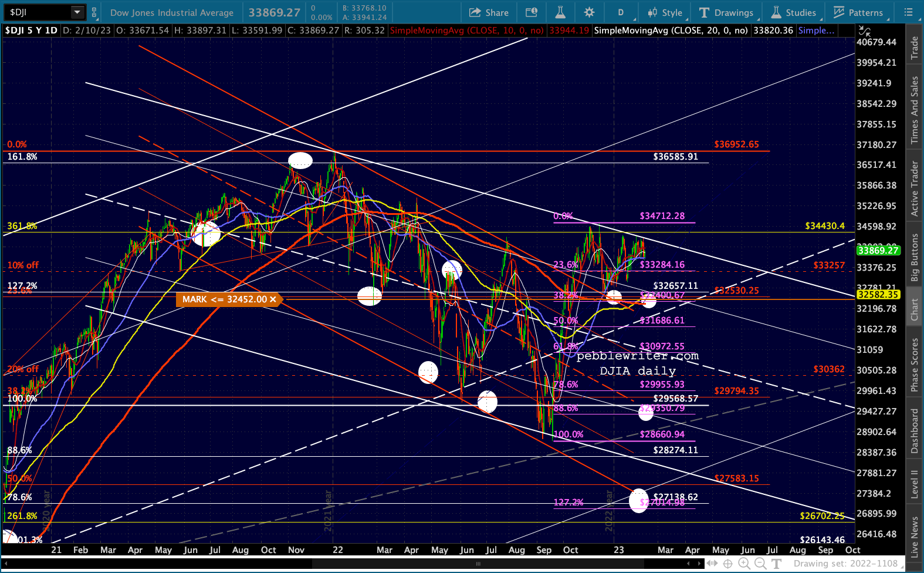Switch to the Big Buttons side tab
Image resolution: width=924 pixels, height=573 pixels.
[914, 258]
